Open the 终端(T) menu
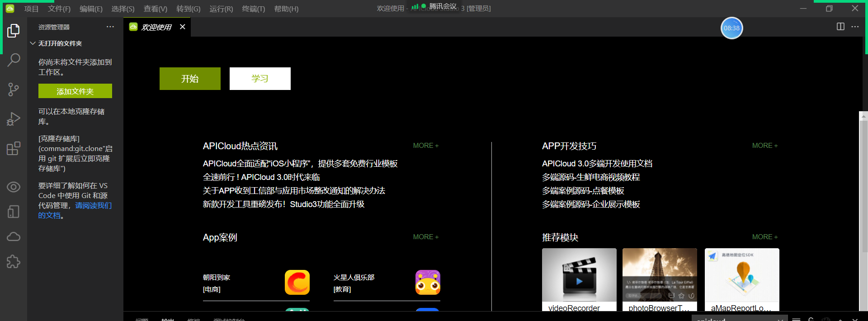Image resolution: width=868 pixels, height=321 pixels. (x=254, y=9)
